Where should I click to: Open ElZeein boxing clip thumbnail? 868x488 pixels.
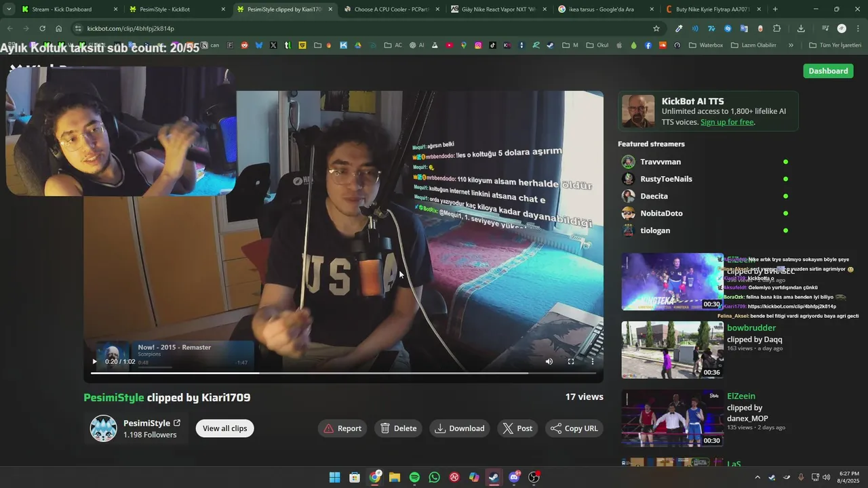tap(672, 418)
